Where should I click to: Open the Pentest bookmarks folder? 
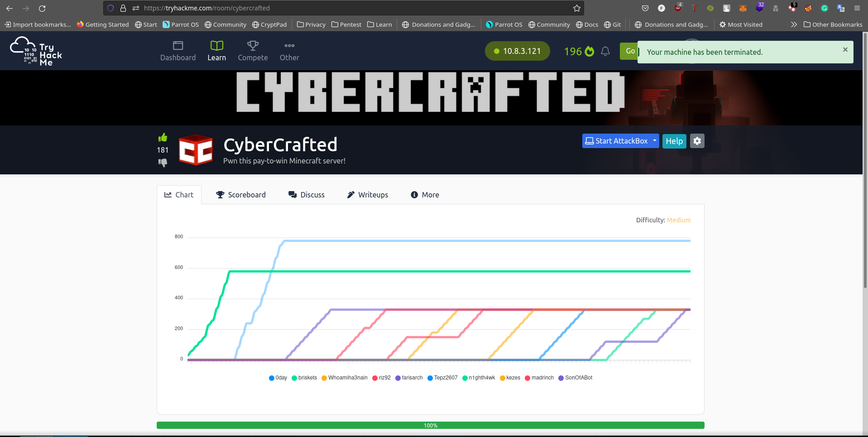coord(346,24)
